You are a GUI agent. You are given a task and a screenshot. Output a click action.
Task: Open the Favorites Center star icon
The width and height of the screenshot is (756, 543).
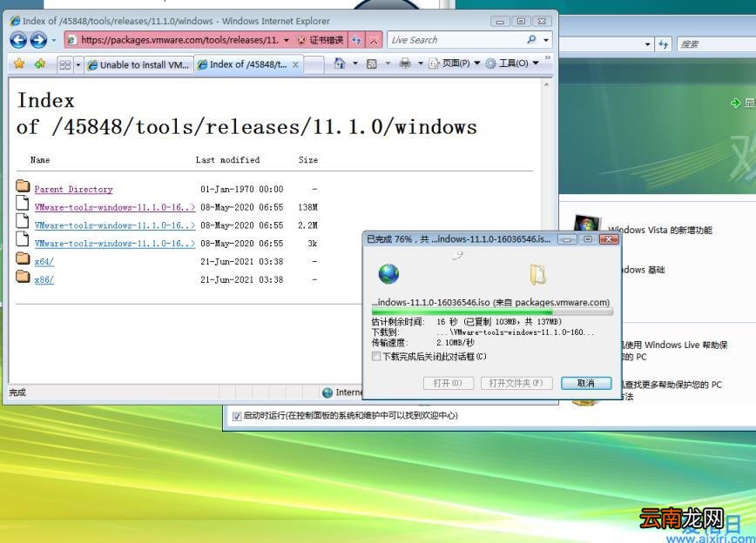19,64
